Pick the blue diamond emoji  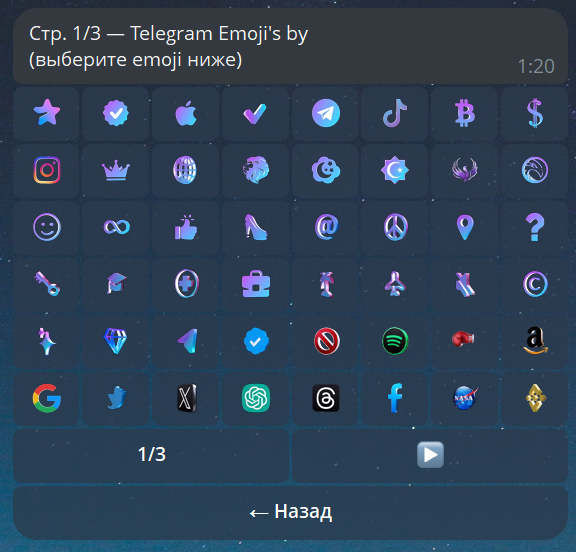(116, 341)
